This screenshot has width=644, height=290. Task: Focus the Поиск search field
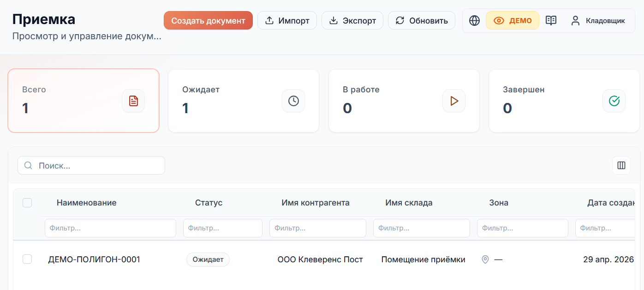(x=91, y=165)
